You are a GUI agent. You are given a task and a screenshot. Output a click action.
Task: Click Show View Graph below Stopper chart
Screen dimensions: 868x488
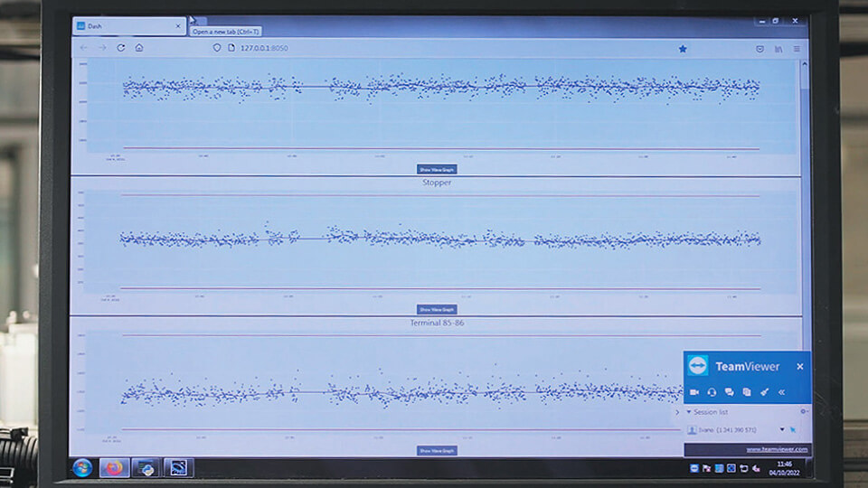click(437, 309)
